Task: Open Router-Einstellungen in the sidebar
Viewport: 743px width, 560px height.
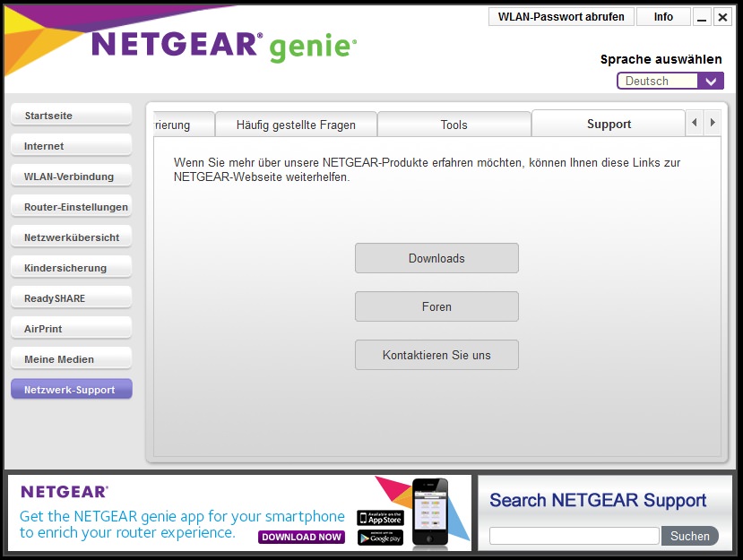Action: 72,207
